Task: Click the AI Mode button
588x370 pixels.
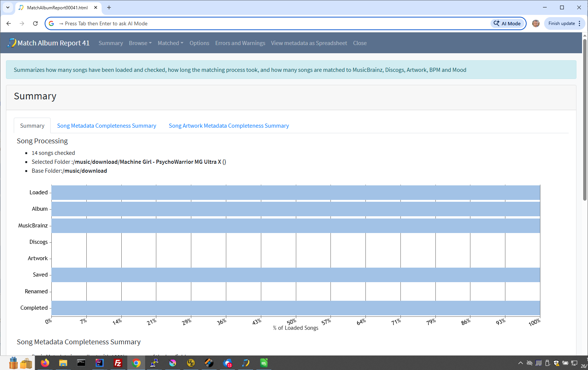Action: point(507,23)
